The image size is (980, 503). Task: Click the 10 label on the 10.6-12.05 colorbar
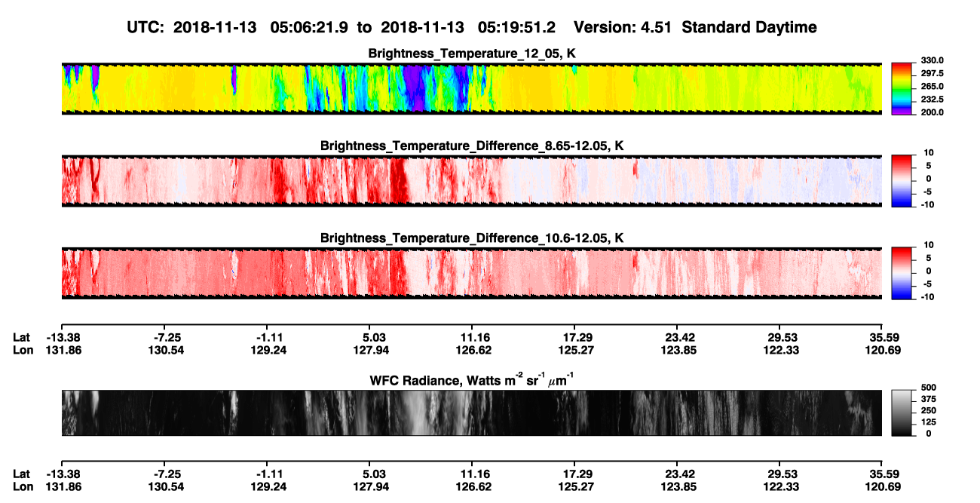930,245
